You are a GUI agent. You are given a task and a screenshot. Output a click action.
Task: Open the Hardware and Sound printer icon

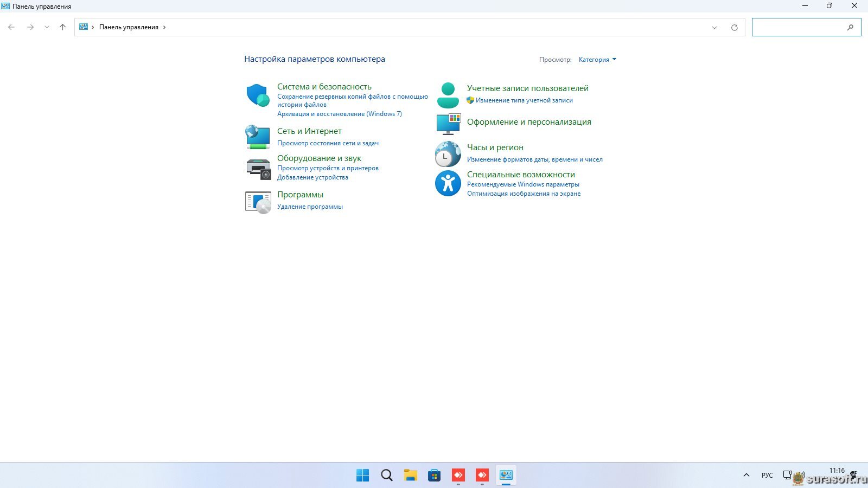click(x=258, y=169)
